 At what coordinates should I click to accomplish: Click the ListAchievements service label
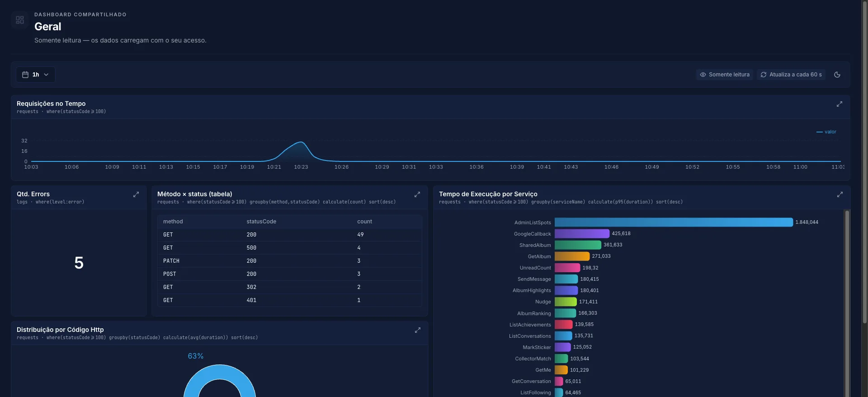click(530, 325)
